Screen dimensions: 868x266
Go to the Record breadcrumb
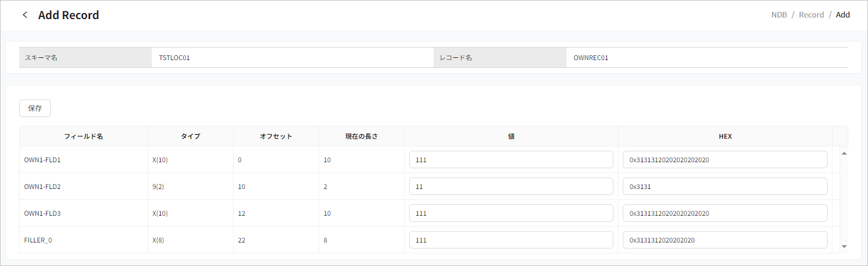click(811, 15)
